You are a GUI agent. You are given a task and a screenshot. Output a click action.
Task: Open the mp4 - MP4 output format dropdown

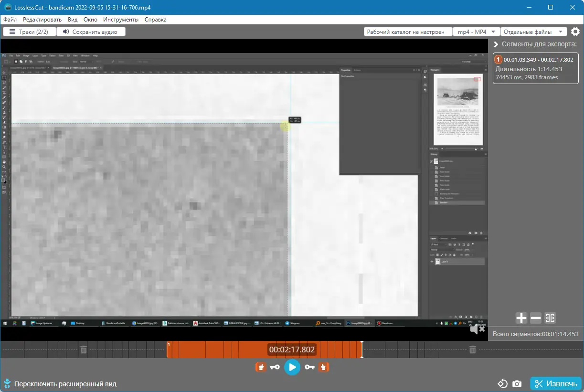coord(476,32)
